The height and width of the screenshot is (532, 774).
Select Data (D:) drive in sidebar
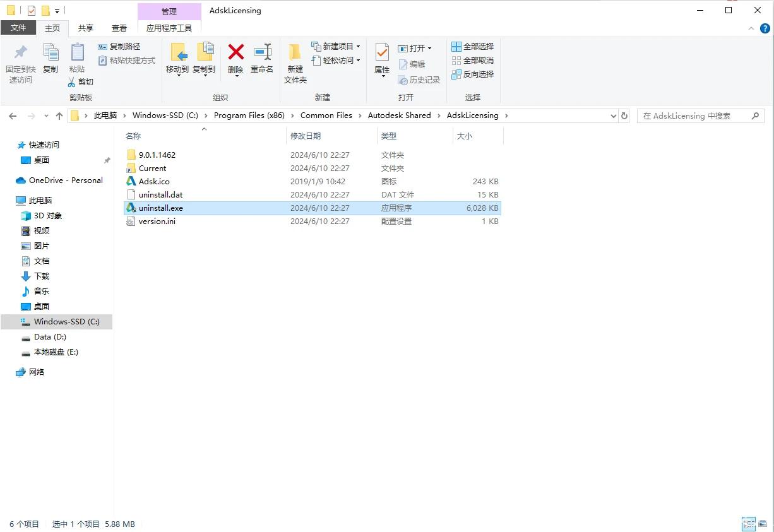coord(50,337)
